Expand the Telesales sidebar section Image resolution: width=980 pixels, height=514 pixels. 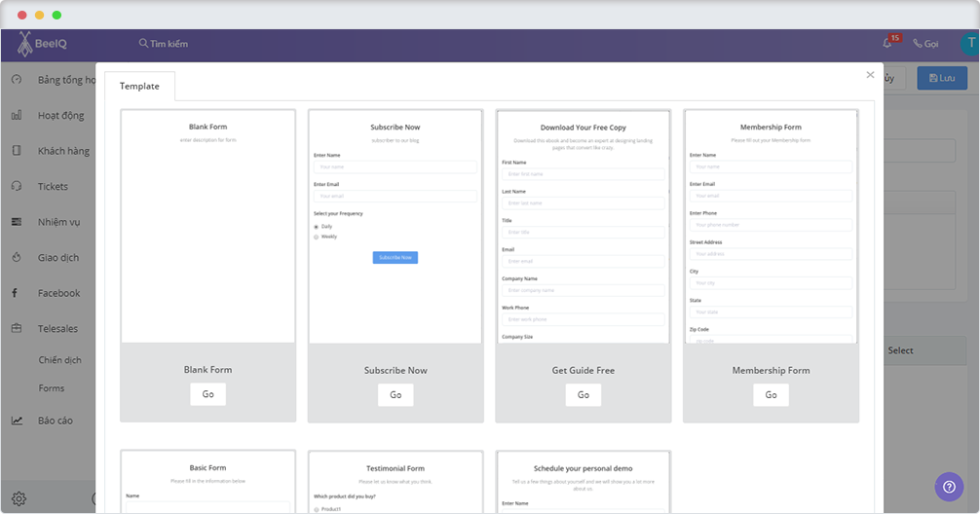tap(57, 329)
